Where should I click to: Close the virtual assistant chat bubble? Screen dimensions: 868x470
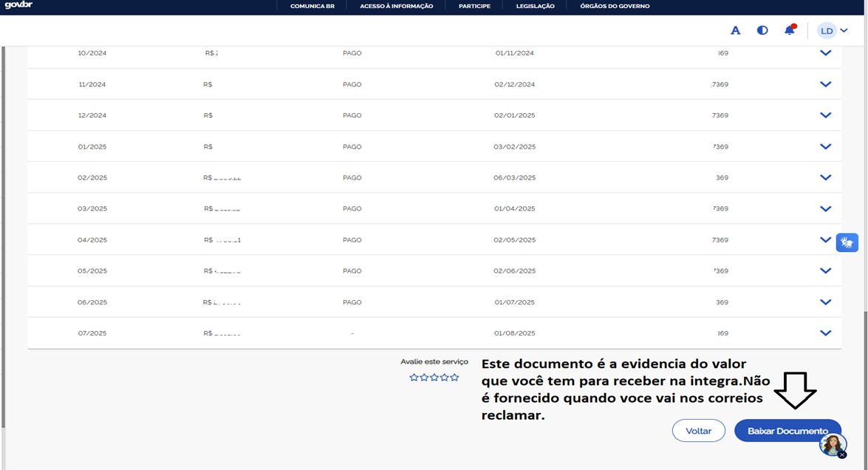pos(842,455)
